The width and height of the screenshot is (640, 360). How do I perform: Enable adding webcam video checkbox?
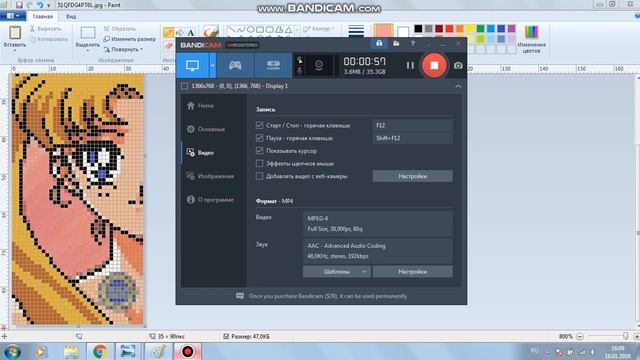tap(259, 176)
